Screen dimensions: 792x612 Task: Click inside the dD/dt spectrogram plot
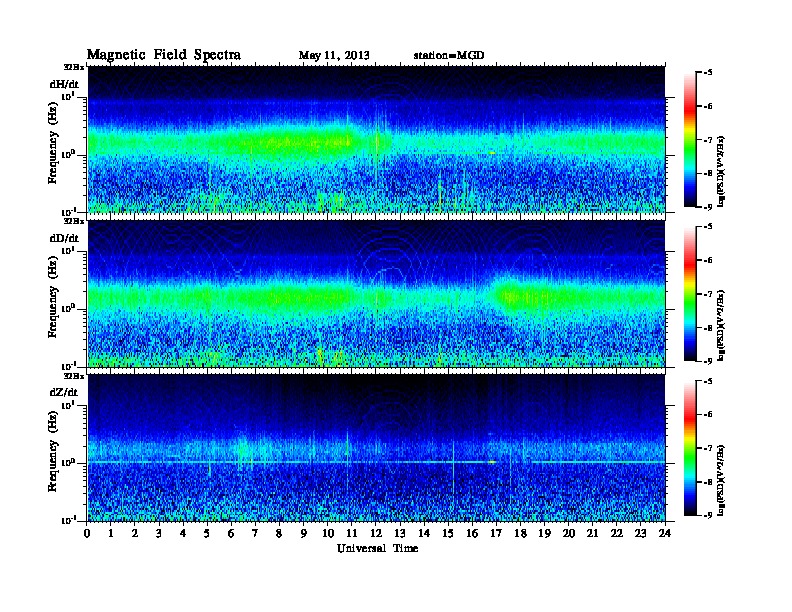pyautogui.click(x=376, y=293)
